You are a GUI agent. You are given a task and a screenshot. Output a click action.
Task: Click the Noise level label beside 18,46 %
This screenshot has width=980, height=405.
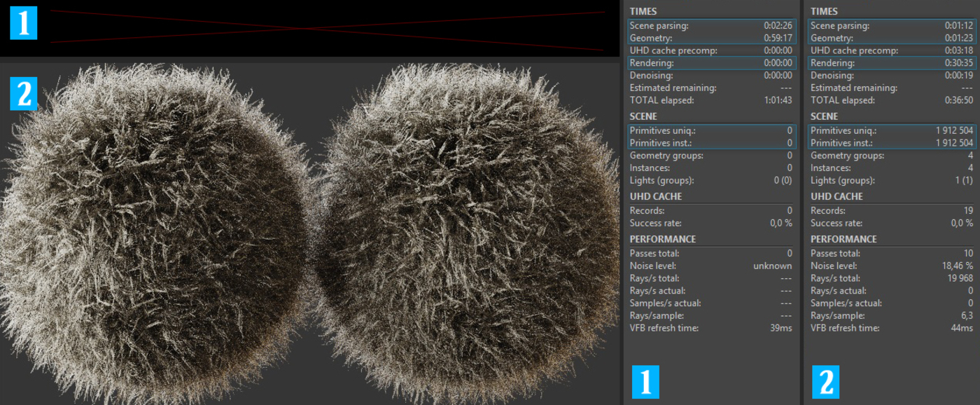click(x=834, y=266)
